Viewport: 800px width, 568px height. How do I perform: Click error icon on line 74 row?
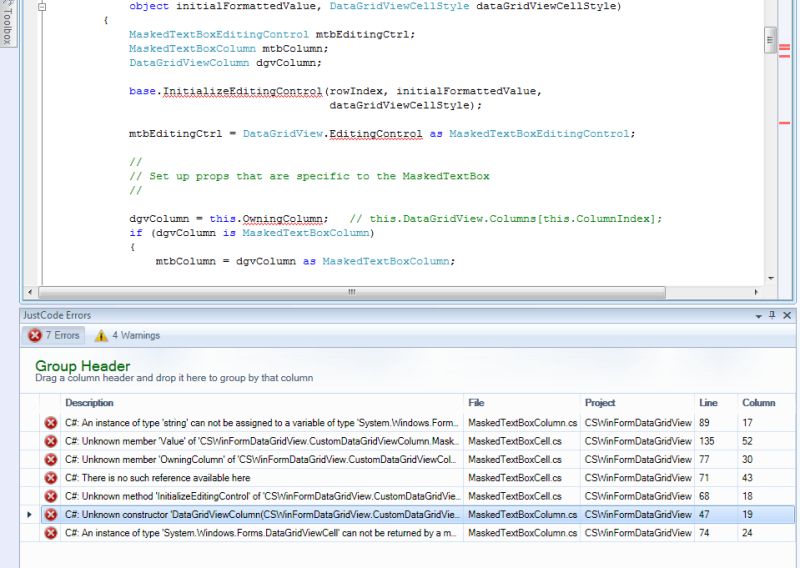tap(51, 533)
